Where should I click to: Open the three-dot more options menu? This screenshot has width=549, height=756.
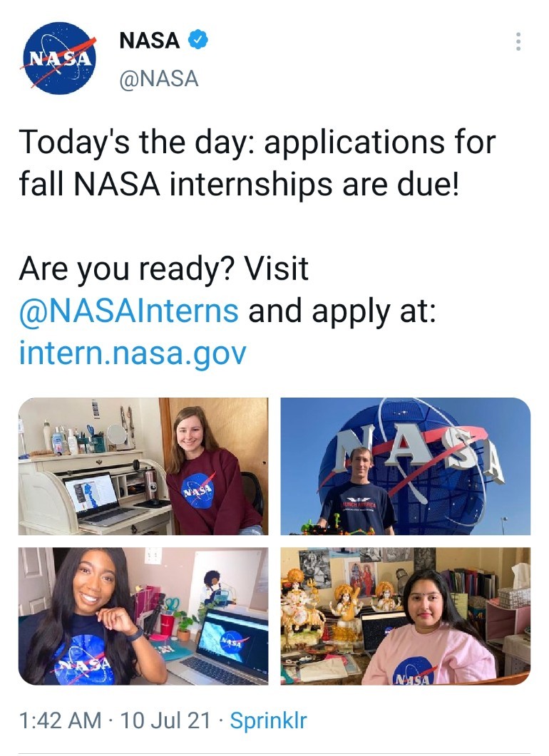click(518, 41)
